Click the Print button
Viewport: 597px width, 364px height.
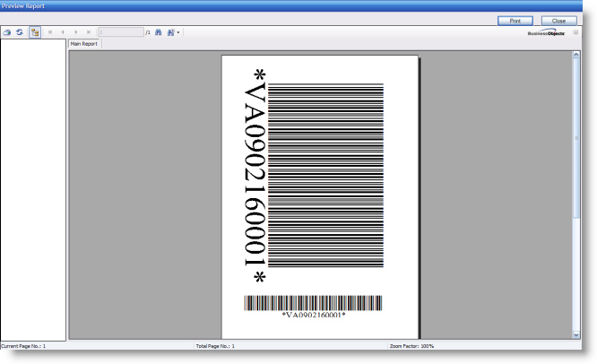pos(515,21)
